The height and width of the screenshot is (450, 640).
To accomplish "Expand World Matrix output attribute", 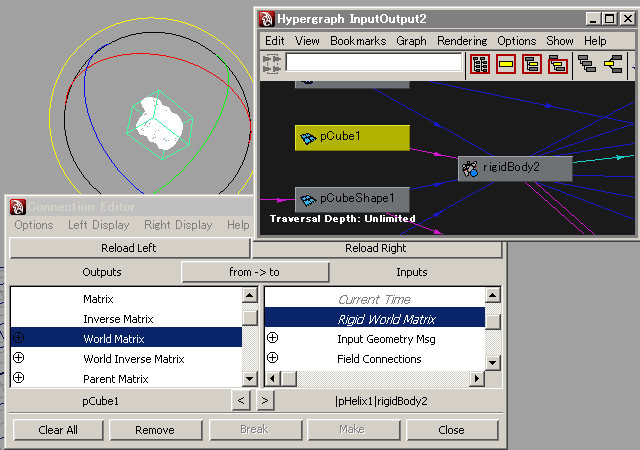I will (x=18, y=338).
